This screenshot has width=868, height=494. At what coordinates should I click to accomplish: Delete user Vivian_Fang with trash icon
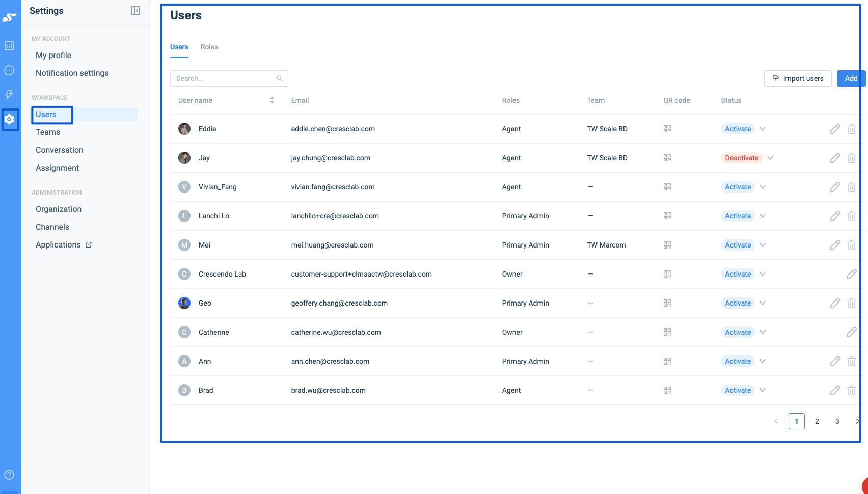coord(851,187)
